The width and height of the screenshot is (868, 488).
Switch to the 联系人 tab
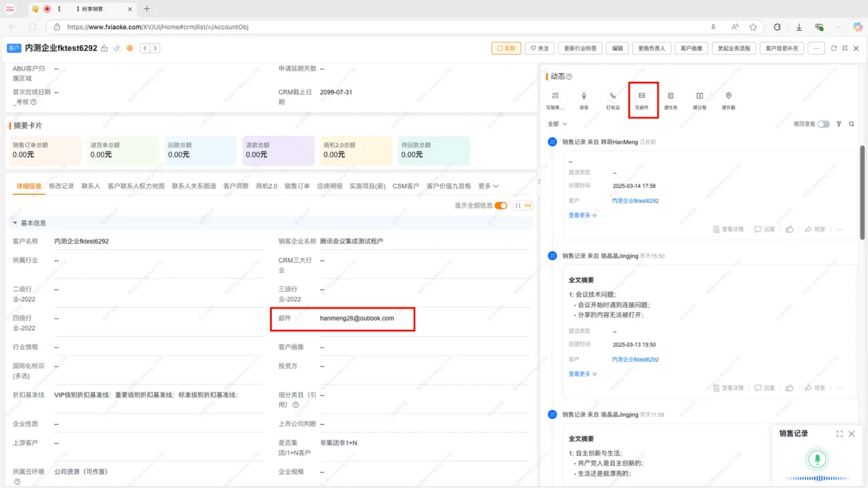coord(90,186)
